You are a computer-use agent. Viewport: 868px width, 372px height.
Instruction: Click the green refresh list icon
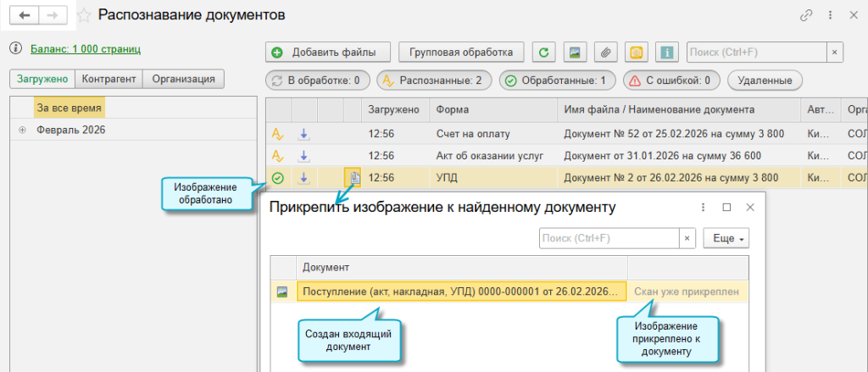[x=544, y=53]
